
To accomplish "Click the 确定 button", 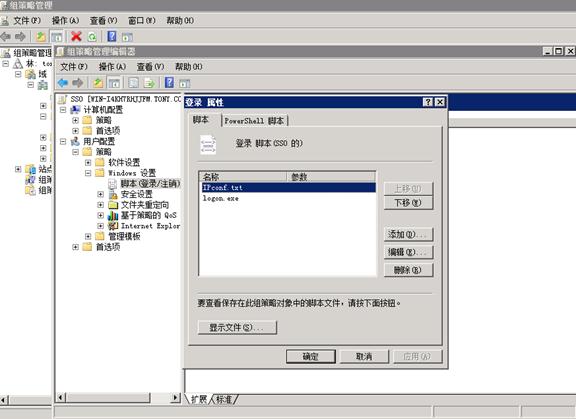I will click(311, 356).
